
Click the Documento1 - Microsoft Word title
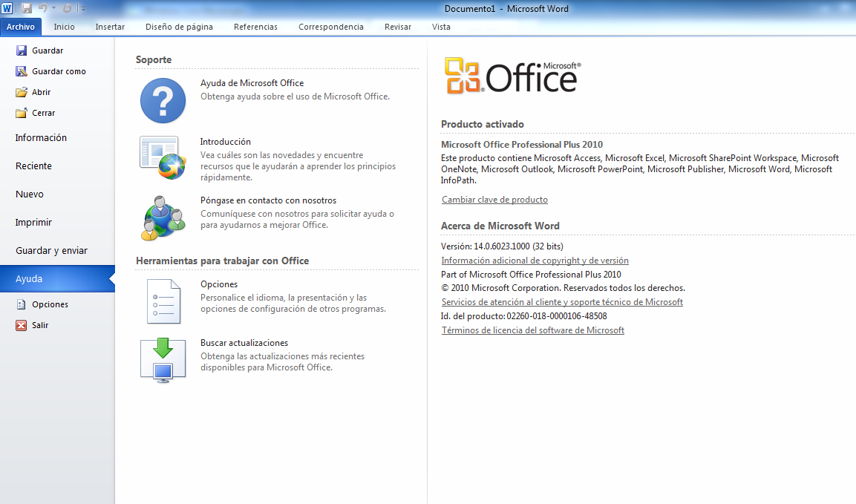[x=506, y=9]
